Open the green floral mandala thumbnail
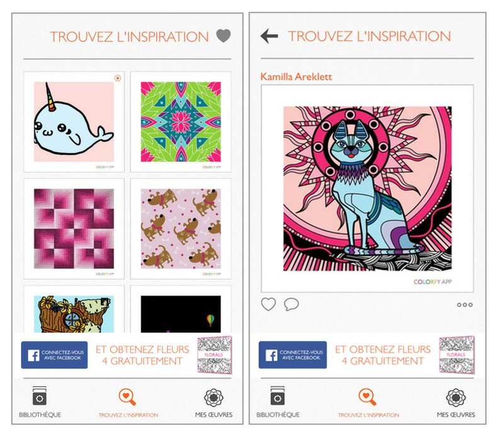Screen dimensions: 504x436 tap(181, 122)
